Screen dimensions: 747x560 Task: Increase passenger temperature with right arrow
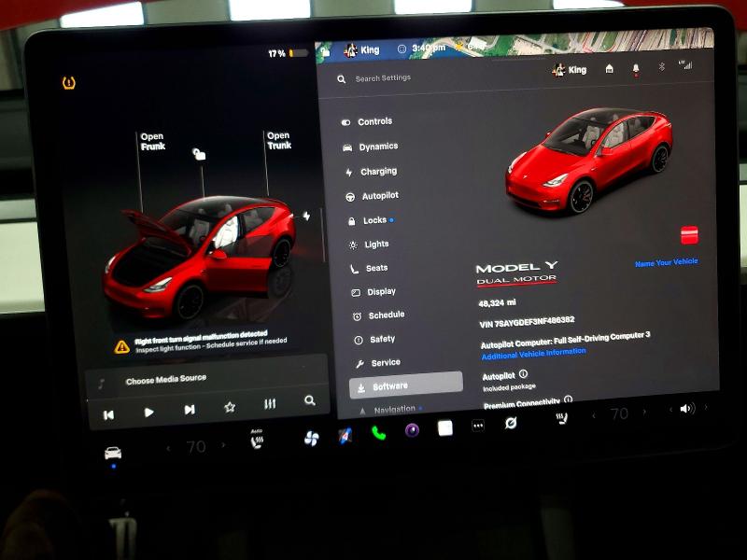(644, 412)
